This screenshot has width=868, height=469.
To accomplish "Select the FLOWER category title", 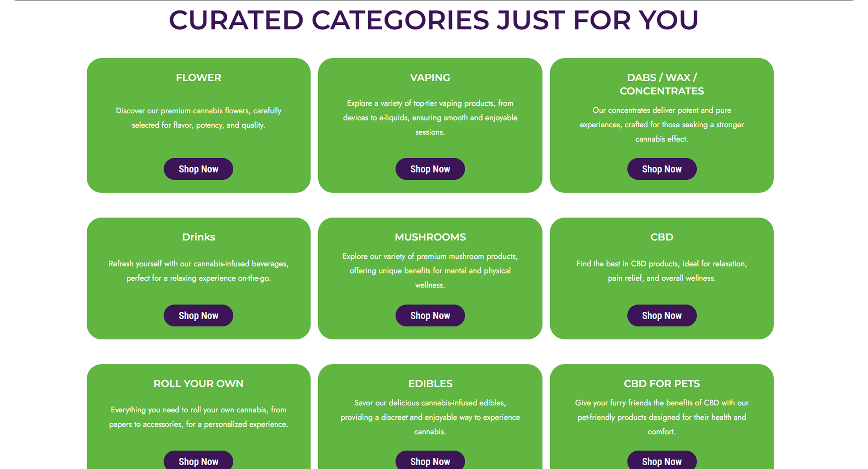I will tap(199, 77).
